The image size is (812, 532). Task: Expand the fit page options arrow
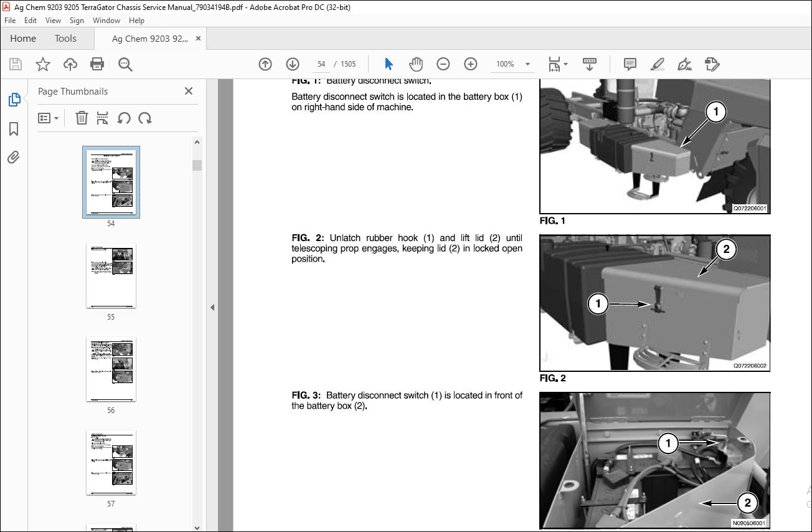[565, 64]
